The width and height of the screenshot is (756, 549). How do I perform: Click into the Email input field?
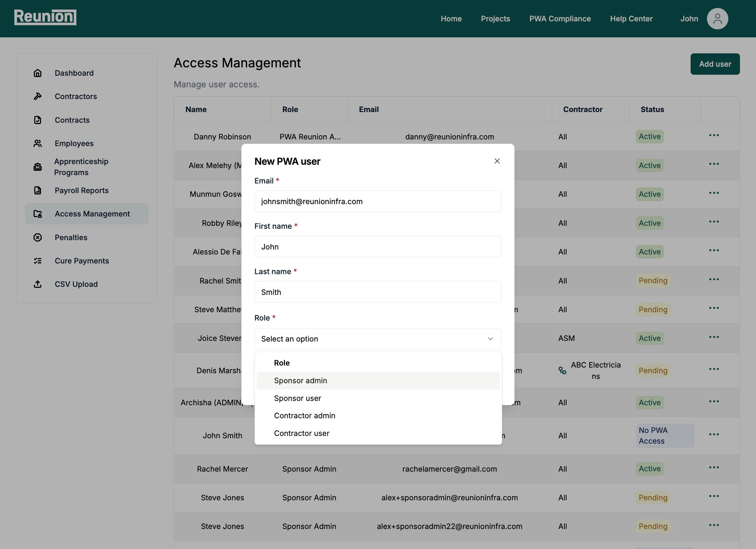tap(378, 201)
